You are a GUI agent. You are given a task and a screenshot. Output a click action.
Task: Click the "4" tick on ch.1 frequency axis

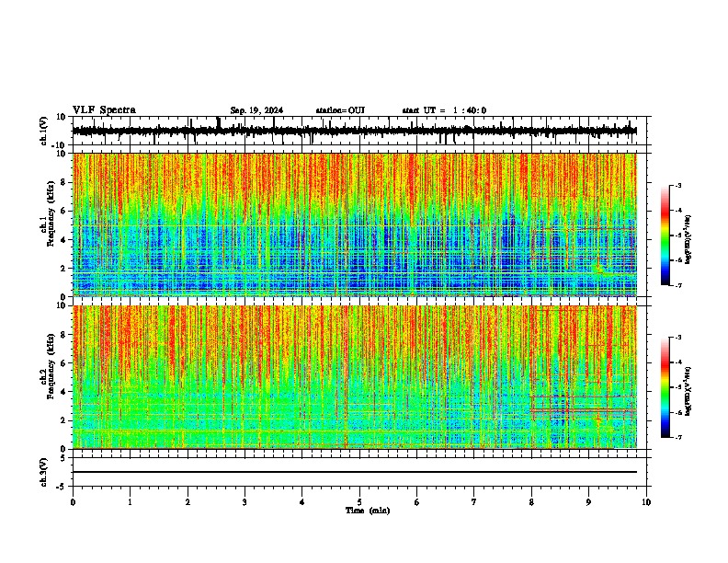[x=64, y=240]
